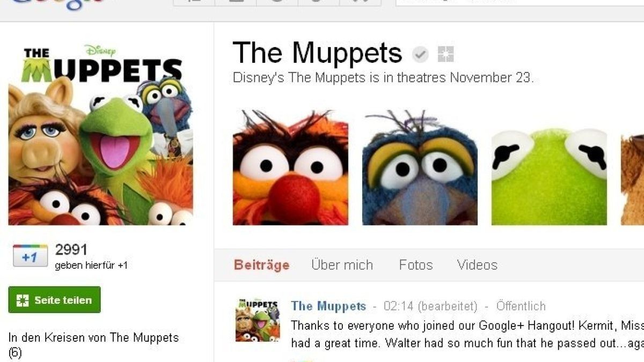Click the search field in the top bar

(x=519, y=3)
